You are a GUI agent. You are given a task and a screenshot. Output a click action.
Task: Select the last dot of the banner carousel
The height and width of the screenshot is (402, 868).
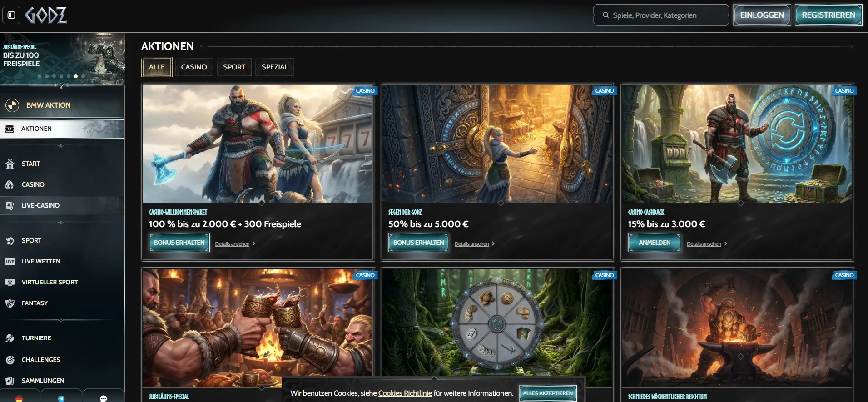click(x=83, y=76)
